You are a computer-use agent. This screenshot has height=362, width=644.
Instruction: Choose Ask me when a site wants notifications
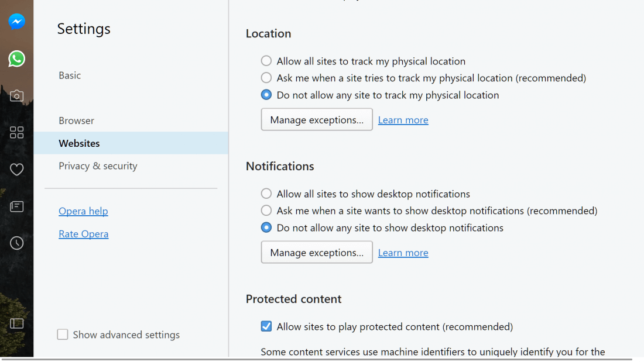[266, 211]
